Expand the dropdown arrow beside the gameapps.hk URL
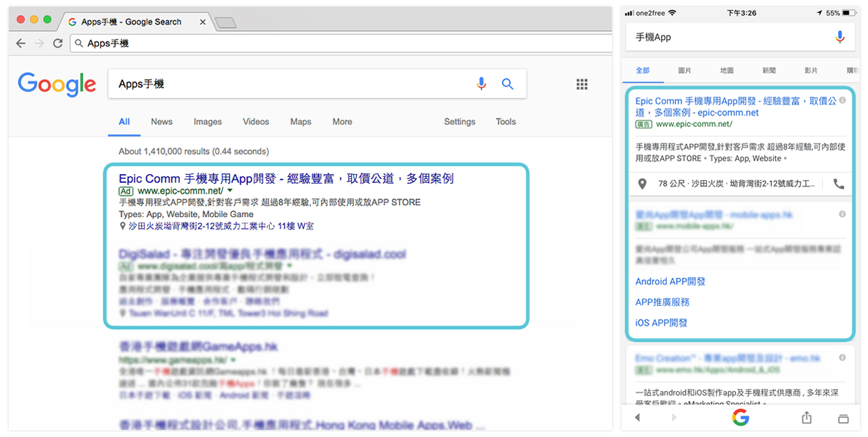 233,359
